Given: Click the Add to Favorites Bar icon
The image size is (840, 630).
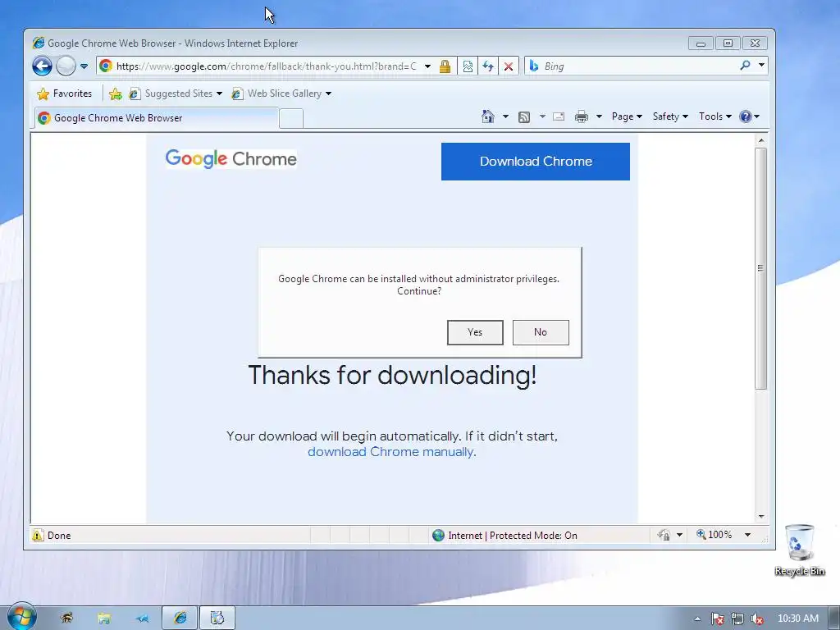Looking at the screenshot, I should pyautogui.click(x=115, y=94).
